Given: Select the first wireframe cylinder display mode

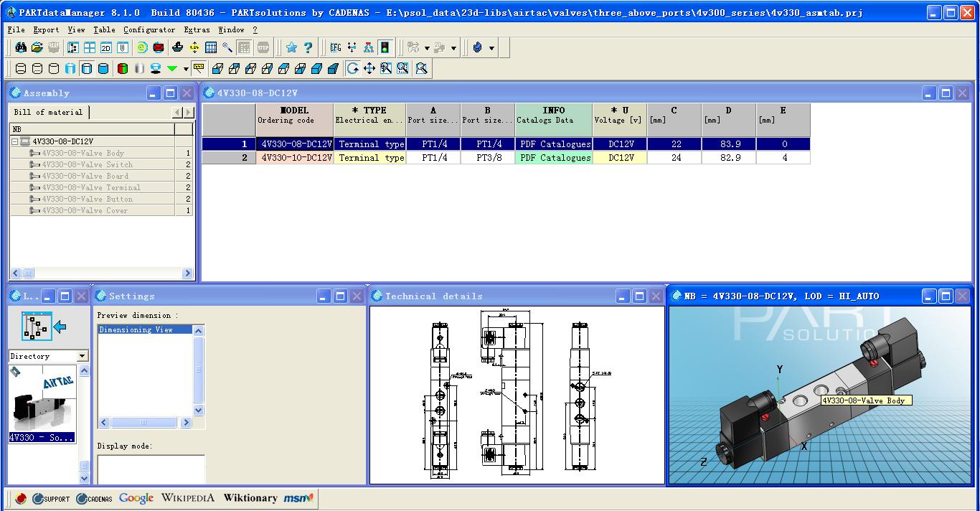Looking at the screenshot, I should (20, 68).
